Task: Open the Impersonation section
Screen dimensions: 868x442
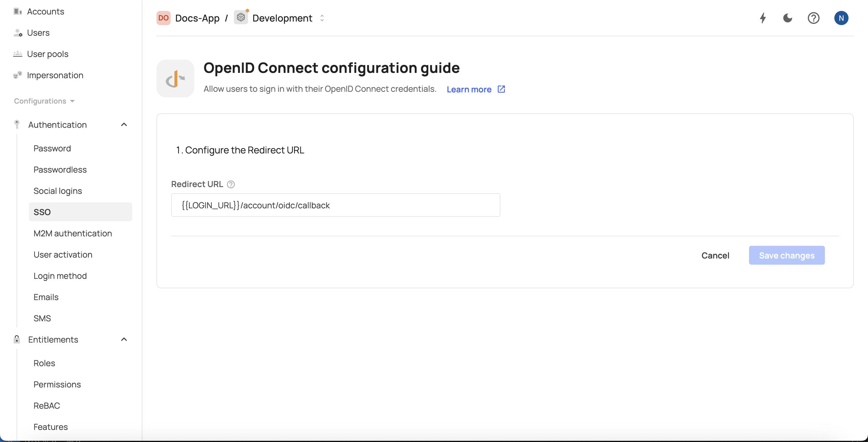Action: click(55, 75)
